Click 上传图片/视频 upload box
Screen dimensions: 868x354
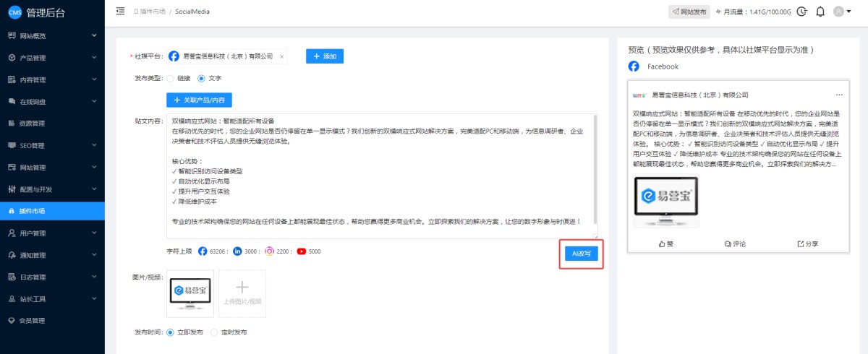[242, 293]
